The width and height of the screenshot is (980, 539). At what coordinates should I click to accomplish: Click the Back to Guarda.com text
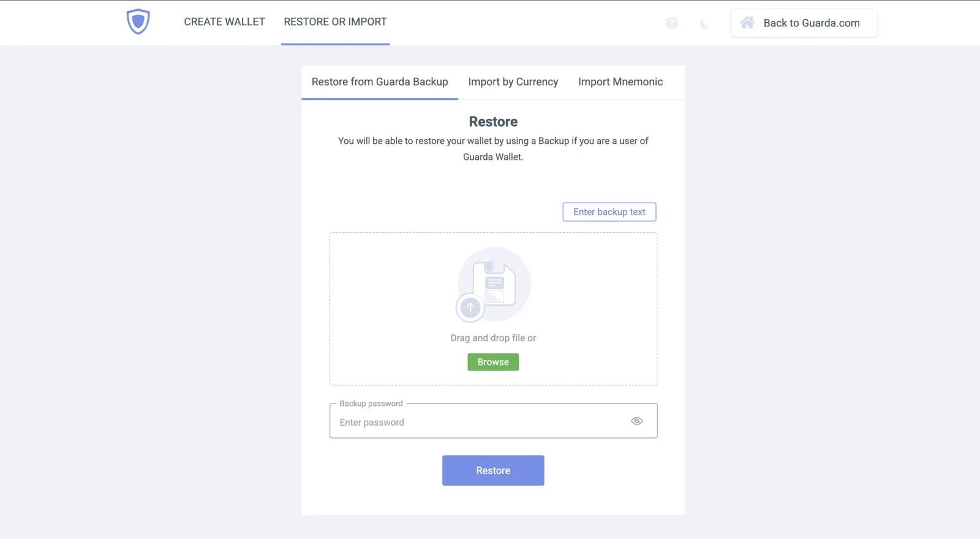pos(811,23)
